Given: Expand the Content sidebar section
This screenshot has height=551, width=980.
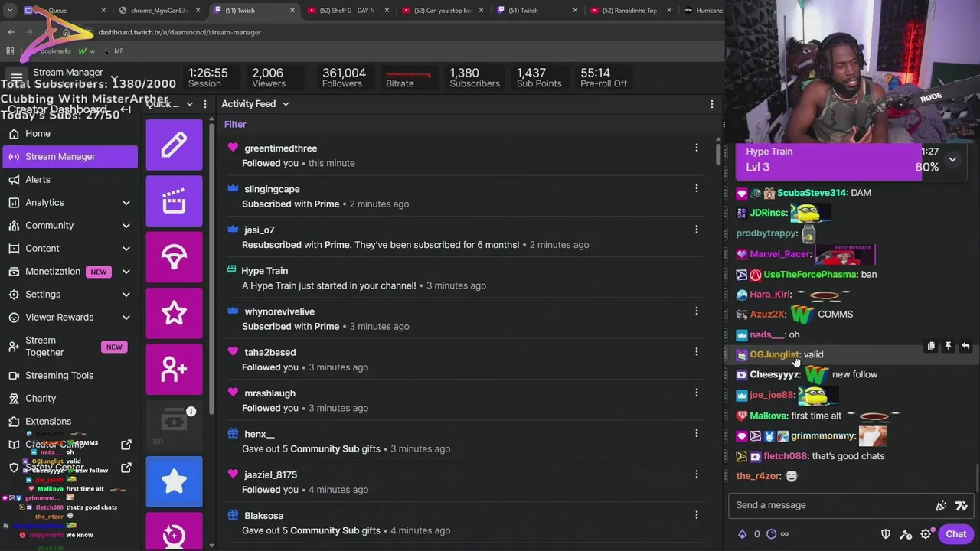Looking at the screenshot, I should 126,248.
